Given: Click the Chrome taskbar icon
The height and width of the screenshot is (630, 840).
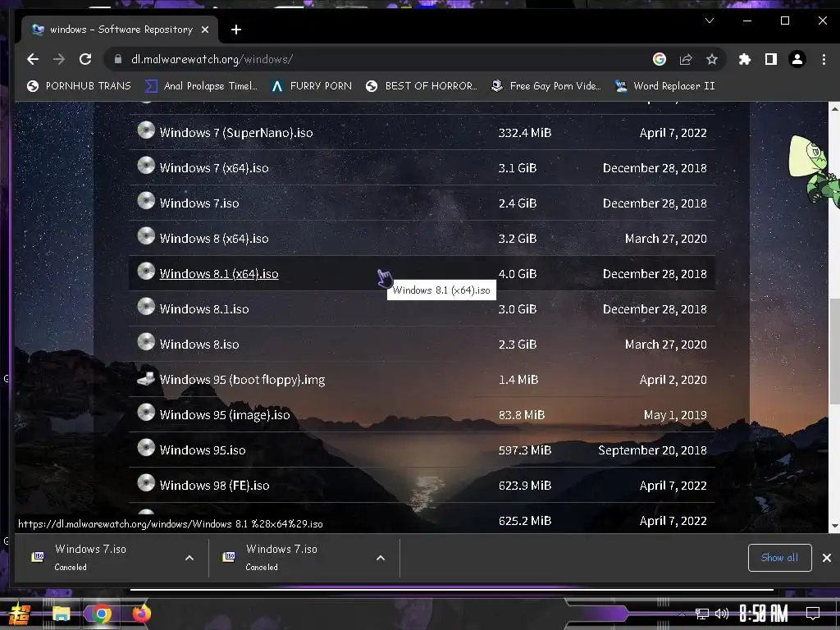Looking at the screenshot, I should point(101,614).
